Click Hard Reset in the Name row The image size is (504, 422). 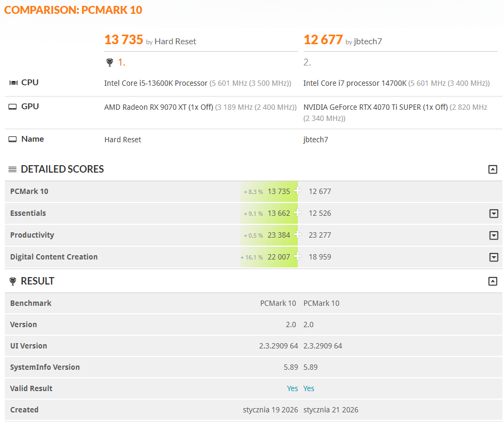pos(123,140)
